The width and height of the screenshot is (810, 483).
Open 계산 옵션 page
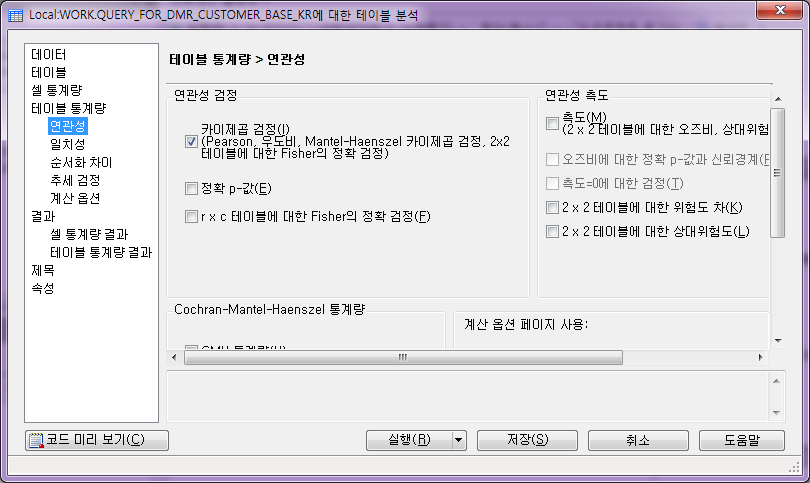[75, 198]
